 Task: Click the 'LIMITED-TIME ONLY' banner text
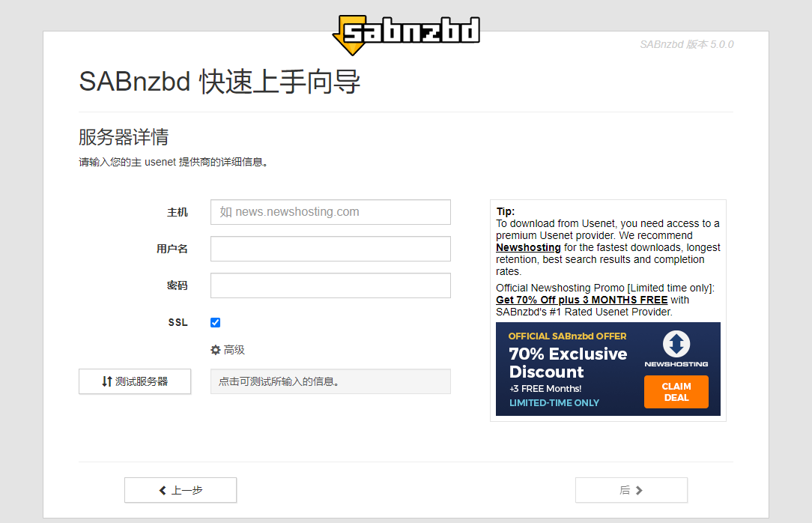click(554, 403)
